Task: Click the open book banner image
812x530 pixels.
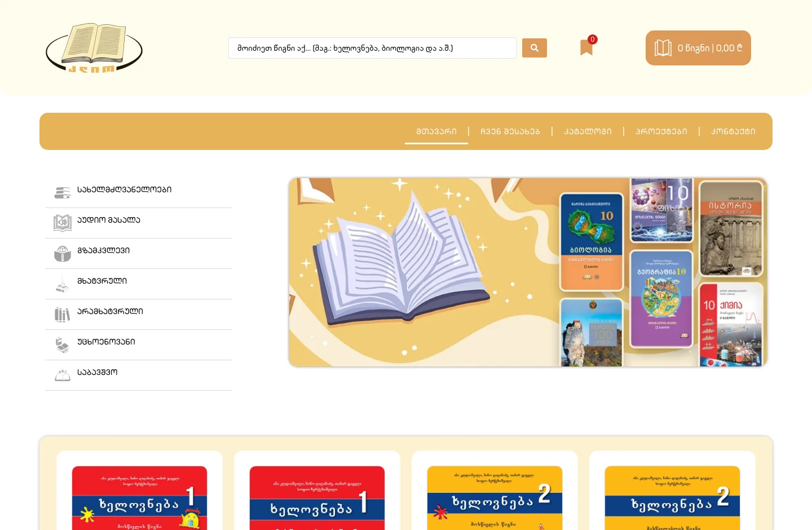Action: tap(528, 272)
